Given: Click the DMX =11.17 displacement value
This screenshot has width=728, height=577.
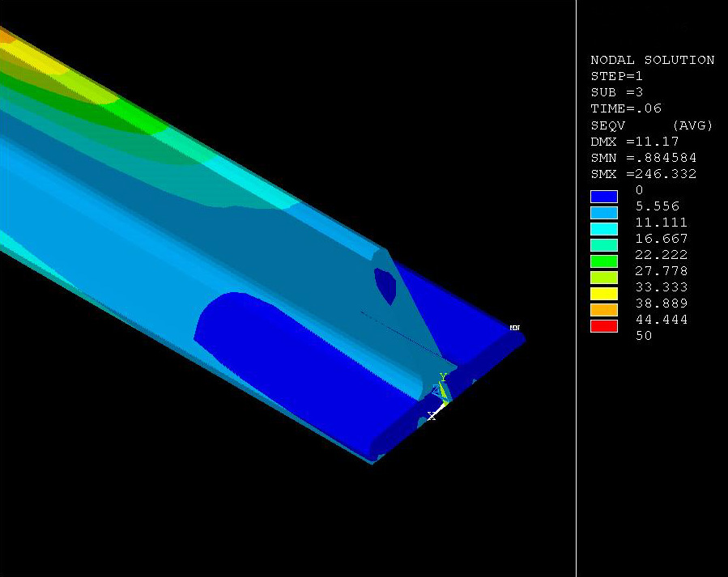Looking at the screenshot, I should (x=634, y=142).
